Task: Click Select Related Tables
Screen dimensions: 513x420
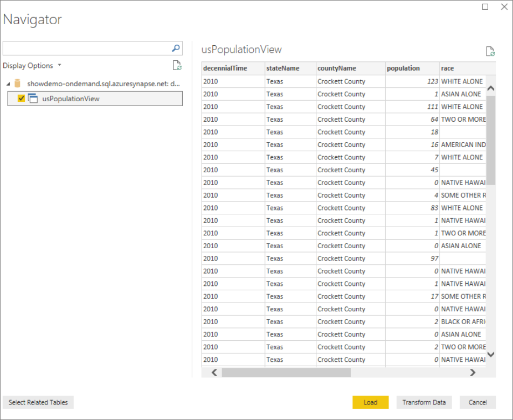Action: 38,402
